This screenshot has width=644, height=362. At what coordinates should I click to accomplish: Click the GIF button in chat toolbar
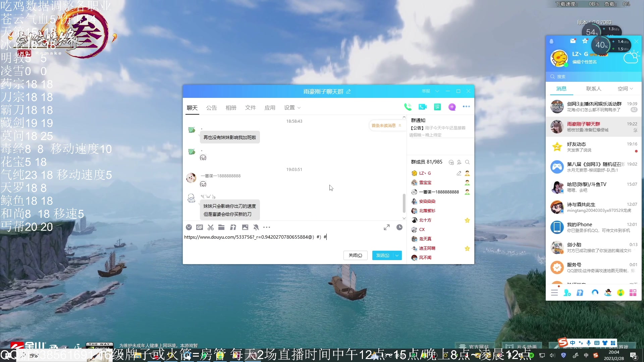click(200, 227)
